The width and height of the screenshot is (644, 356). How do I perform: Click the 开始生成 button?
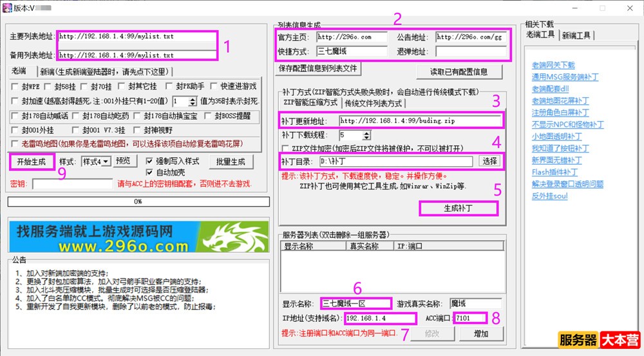coord(31,162)
